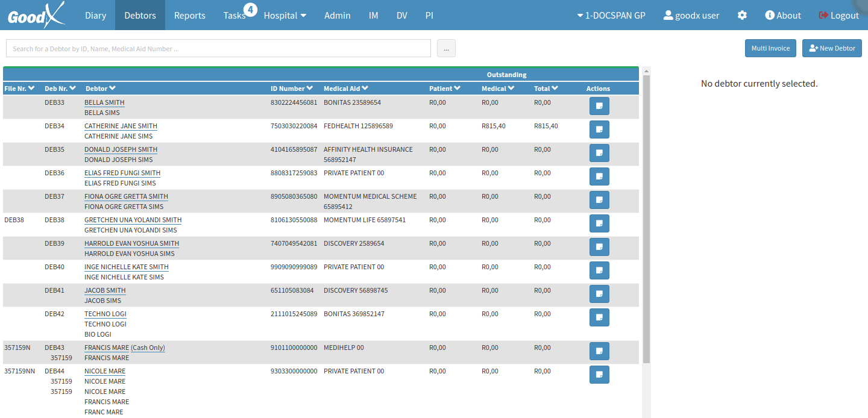
Task: Click the action icon for FRANCIS MARE row
Action: click(599, 351)
